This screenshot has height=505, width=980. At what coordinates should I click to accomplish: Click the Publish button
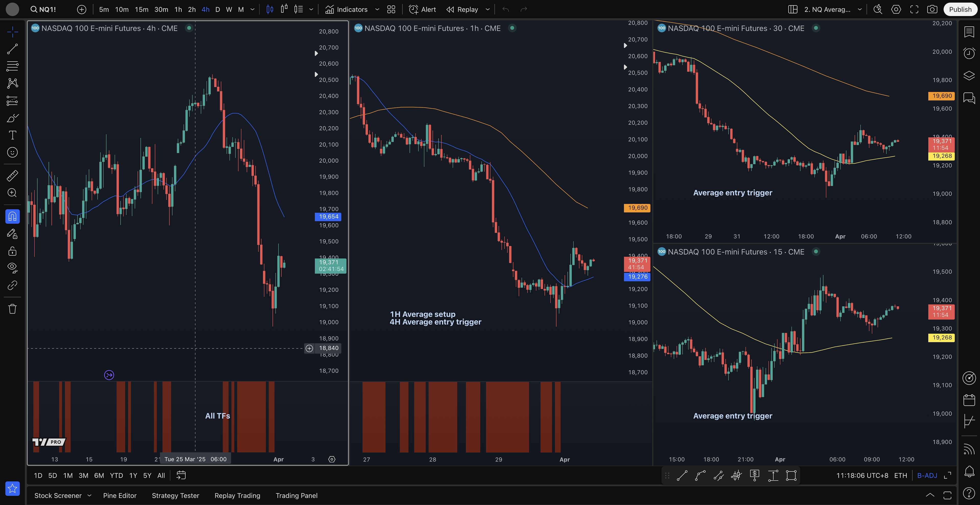pos(960,9)
